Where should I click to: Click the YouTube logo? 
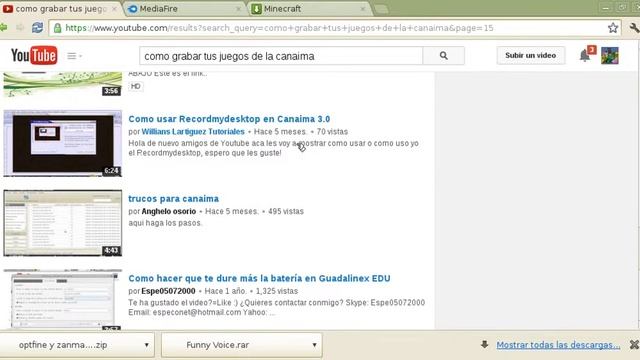coord(34,56)
